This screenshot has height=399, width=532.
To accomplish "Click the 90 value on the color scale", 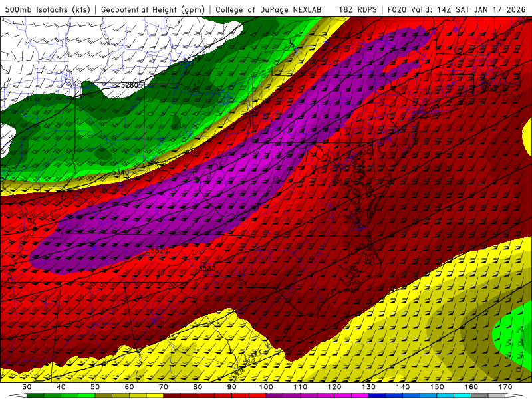I will (232, 387).
